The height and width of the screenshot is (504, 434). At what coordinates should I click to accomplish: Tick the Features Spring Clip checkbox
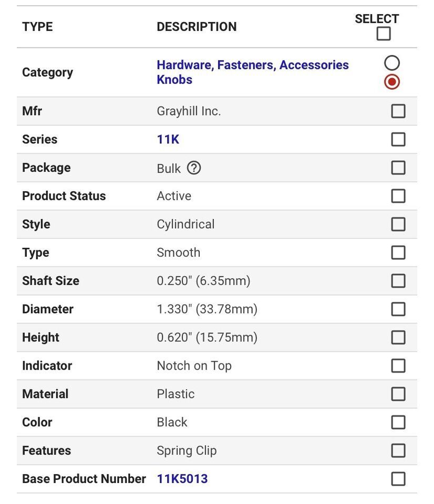tap(398, 450)
